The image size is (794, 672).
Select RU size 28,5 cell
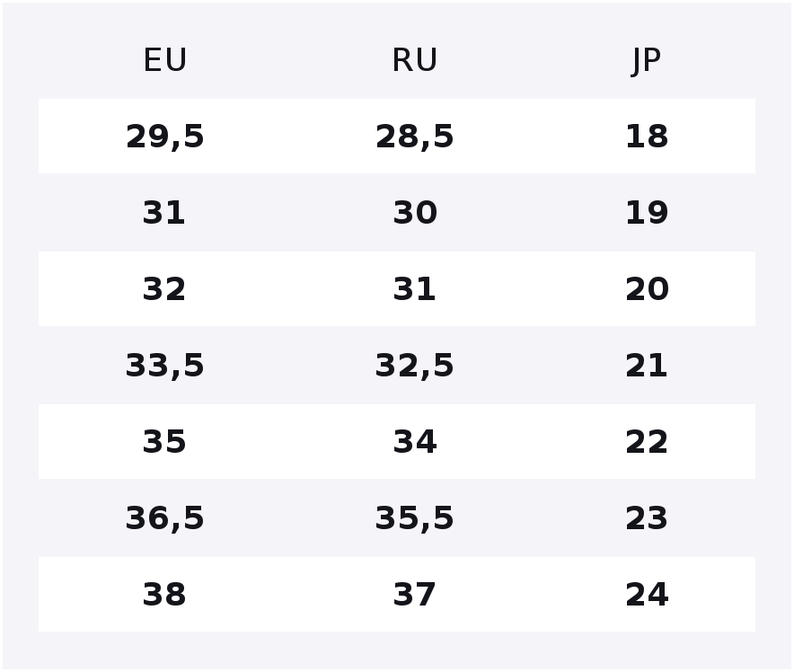pyautogui.click(x=414, y=137)
